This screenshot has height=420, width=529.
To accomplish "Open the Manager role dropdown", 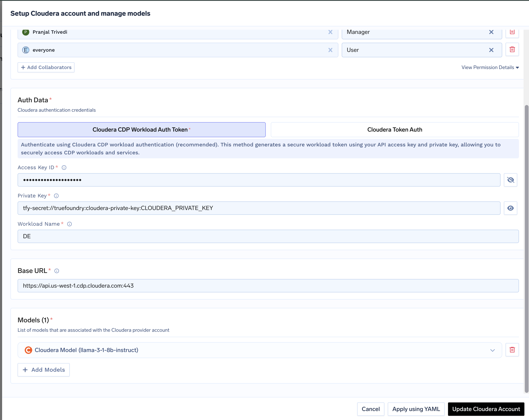I will [417, 32].
